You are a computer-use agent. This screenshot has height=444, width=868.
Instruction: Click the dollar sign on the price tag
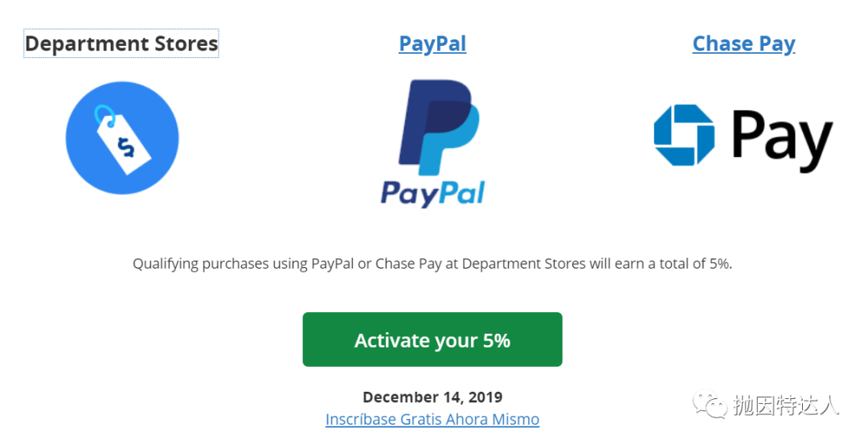(x=126, y=147)
